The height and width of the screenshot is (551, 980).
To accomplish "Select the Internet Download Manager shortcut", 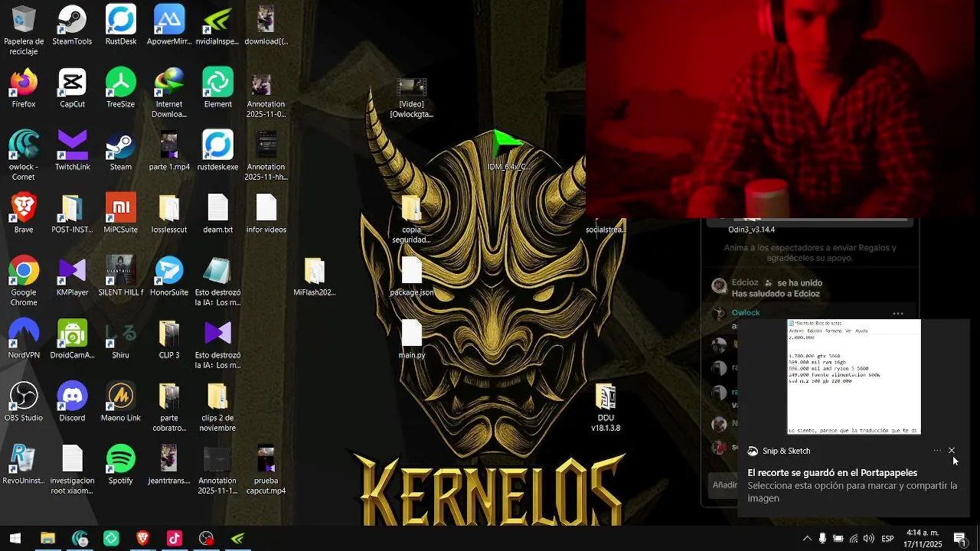I will tap(169, 93).
